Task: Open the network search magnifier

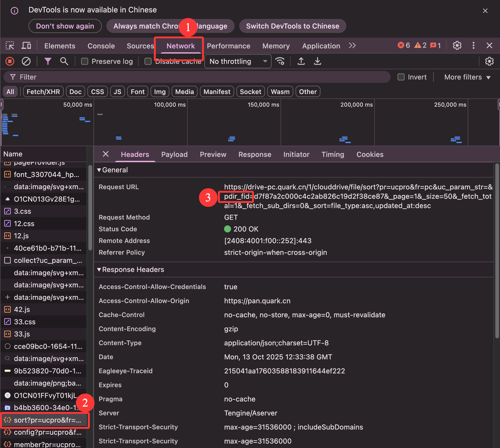Action: pos(64,61)
